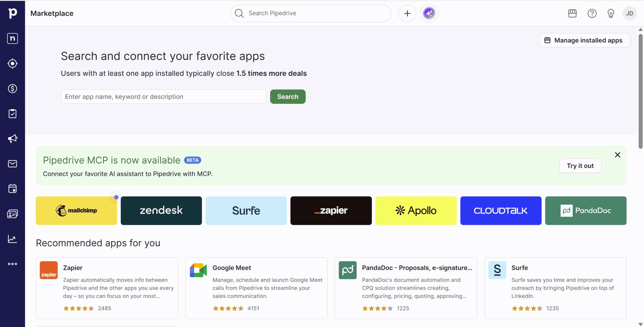Click the quick add plus button
Screen dimensions: 644x327
tap(407, 13)
